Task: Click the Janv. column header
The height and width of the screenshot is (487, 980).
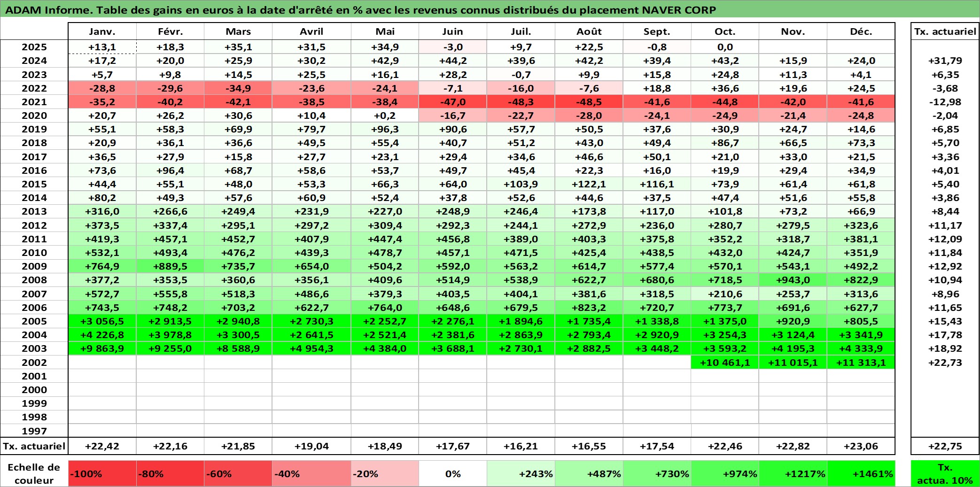Action: pos(102,31)
